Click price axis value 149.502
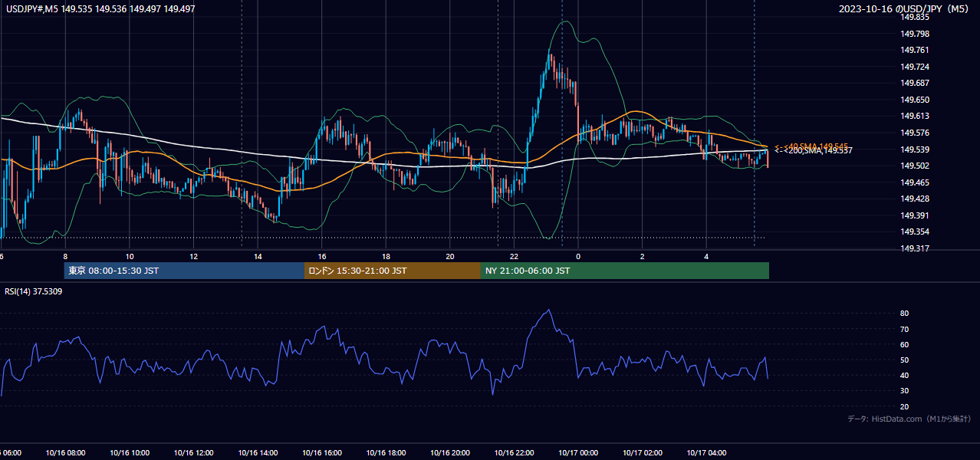The width and height of the screenshot is (980, 460). pos(915,166)
